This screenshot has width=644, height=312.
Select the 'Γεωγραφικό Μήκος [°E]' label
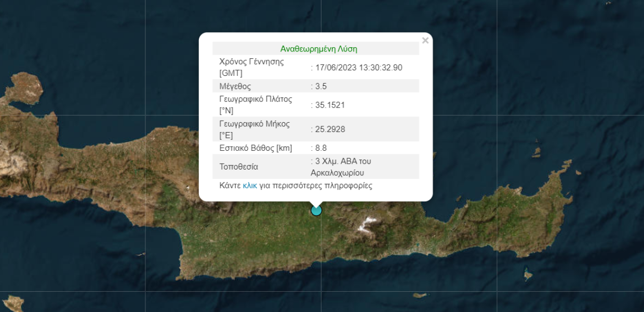pos(254,129)
